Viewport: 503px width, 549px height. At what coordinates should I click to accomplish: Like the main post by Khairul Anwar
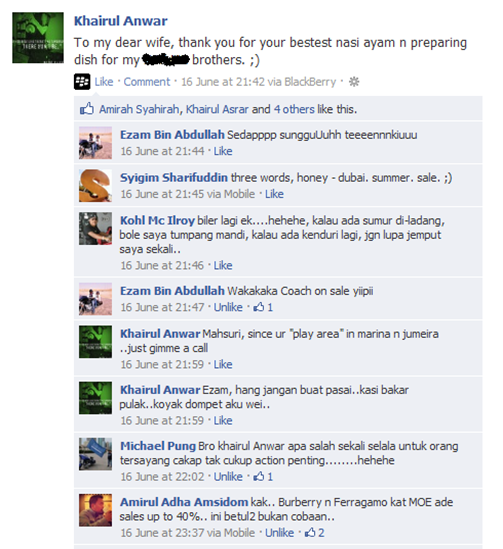coord(104,82)
